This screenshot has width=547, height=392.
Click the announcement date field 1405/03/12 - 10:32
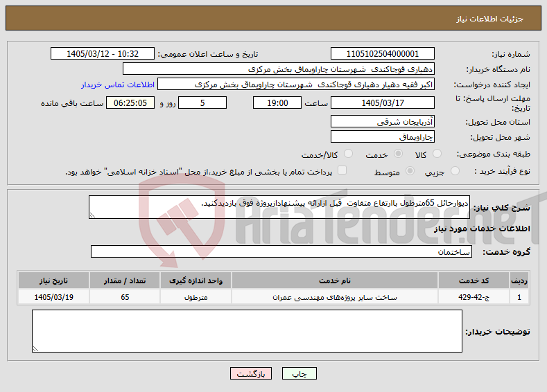[103, 53]
